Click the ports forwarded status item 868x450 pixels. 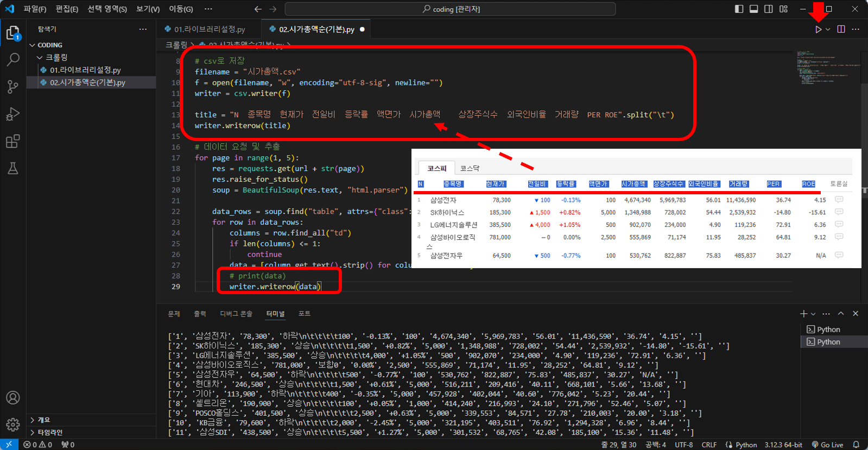point(68,445)
